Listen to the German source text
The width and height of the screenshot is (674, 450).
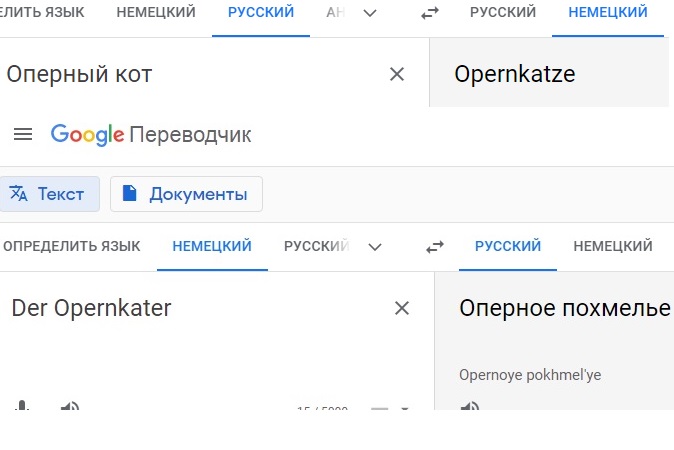[x=70, y=406]
